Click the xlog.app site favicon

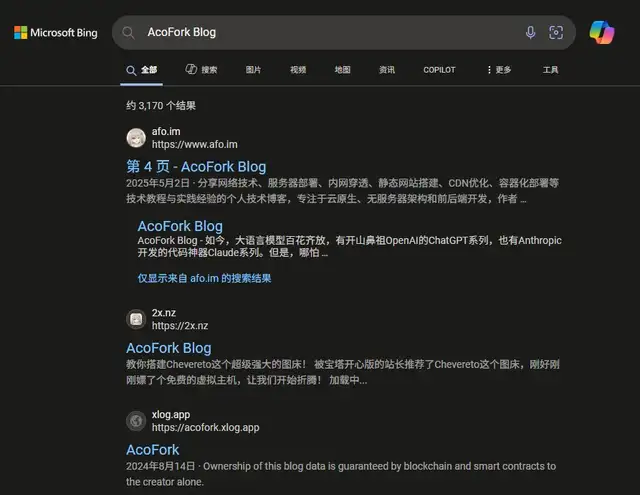(136, 421)
